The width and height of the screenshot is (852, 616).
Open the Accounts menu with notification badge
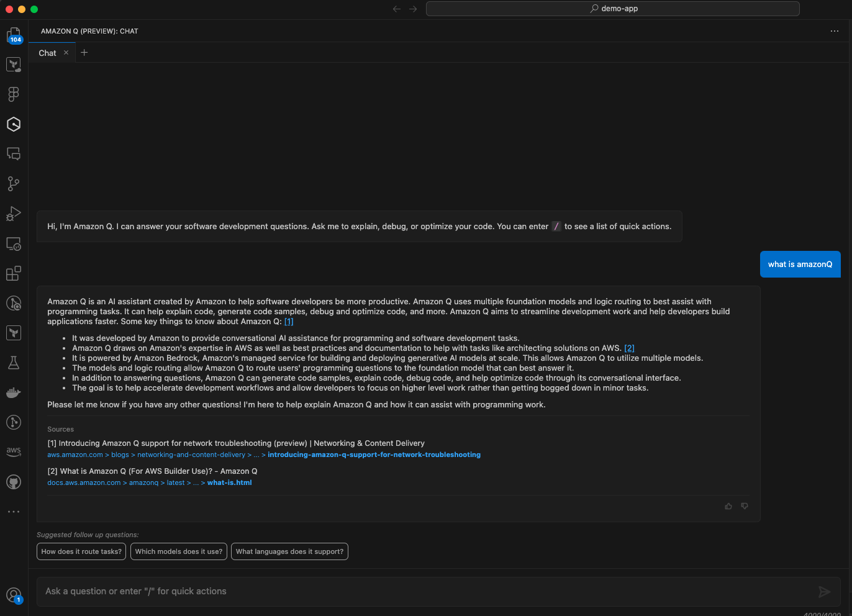[x=14, y=596]
